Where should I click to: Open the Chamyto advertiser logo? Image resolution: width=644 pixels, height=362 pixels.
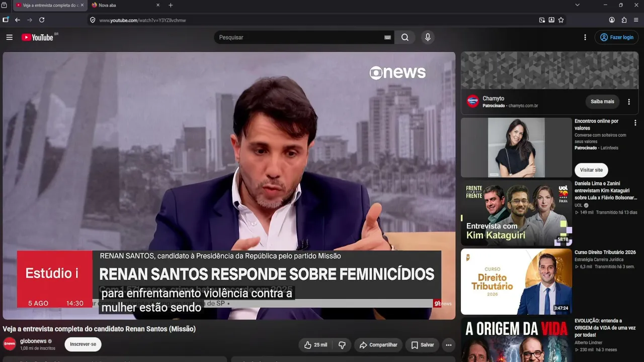coord(473,102)
